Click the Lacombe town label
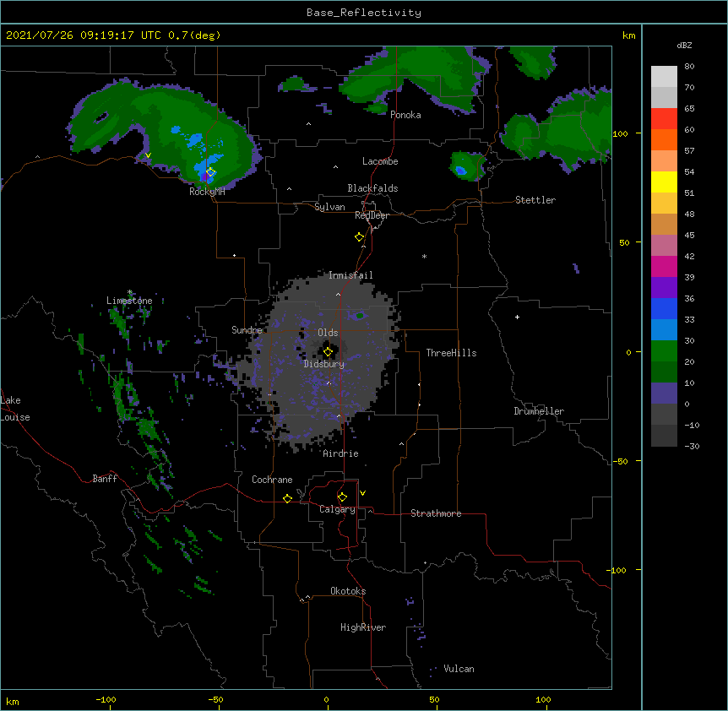Screen dimensions: 728x711 pos(380,161)
